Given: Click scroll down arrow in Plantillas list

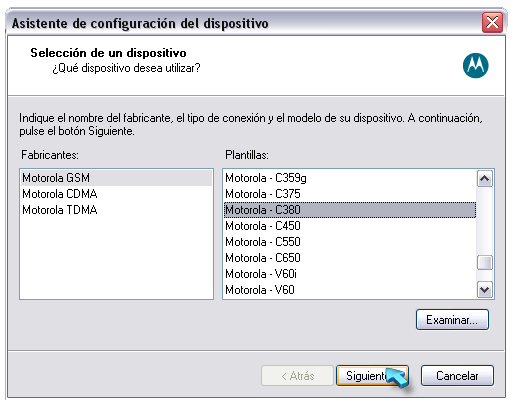Looking at the screenshot, I should click(x=485, y=289).
